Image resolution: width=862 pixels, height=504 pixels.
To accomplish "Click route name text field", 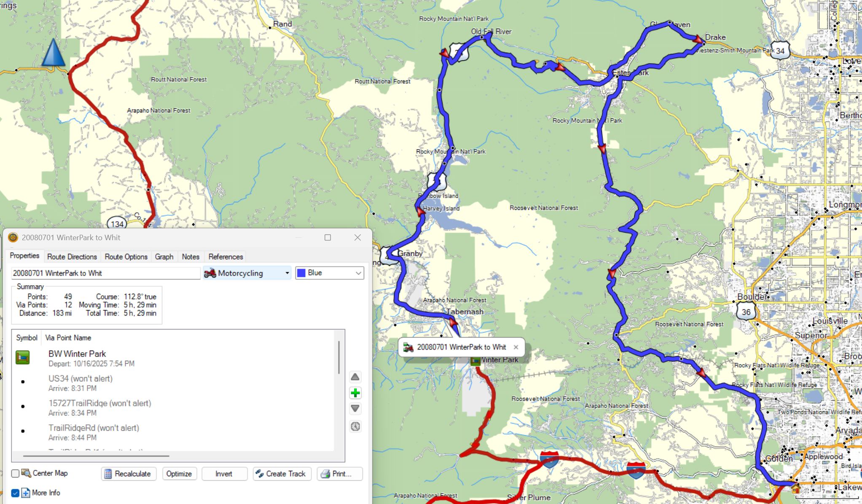I will pos(105,273).
